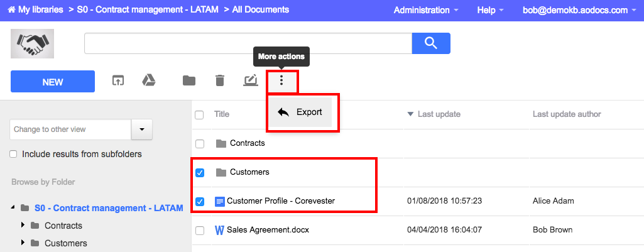This screenshot has height=252, width=644.
Task: Click the Google Drive import icon
Action: click(149, 80)
